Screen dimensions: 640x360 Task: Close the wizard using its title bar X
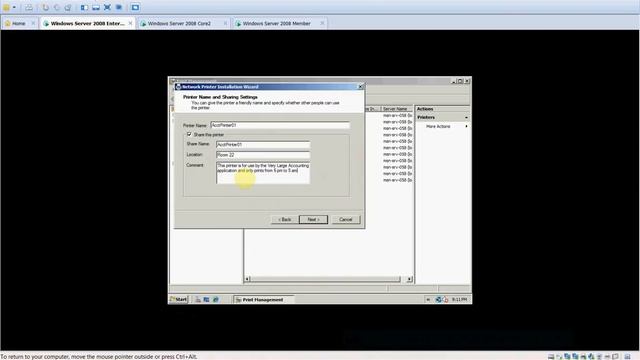tap(360, 87)
